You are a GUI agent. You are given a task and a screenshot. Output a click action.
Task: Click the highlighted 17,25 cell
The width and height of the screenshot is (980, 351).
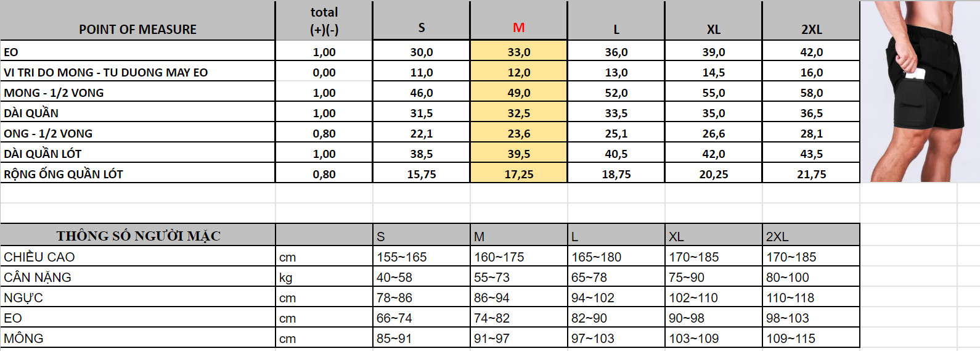518,173
